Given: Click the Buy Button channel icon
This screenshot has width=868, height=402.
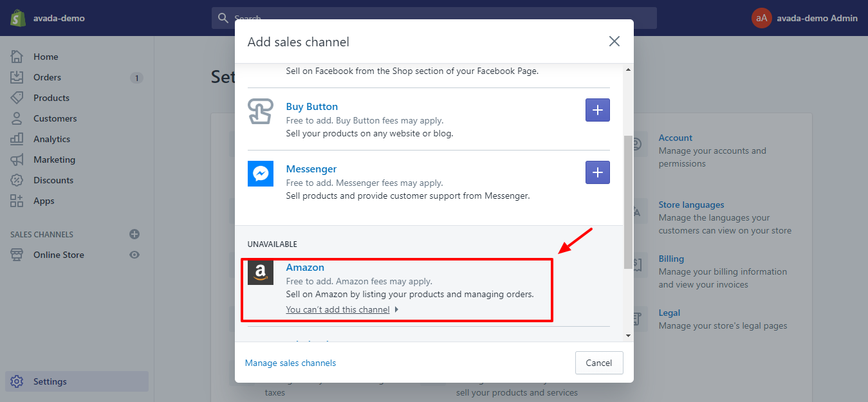Looking at the screenshot, I should coord(261,112).
